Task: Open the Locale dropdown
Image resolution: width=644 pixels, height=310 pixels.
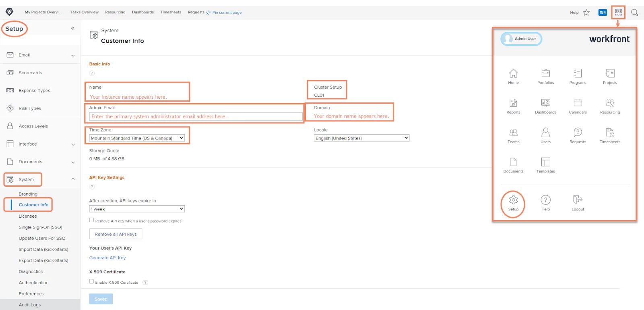Action: pyautogui.click(x=361, y=138)
